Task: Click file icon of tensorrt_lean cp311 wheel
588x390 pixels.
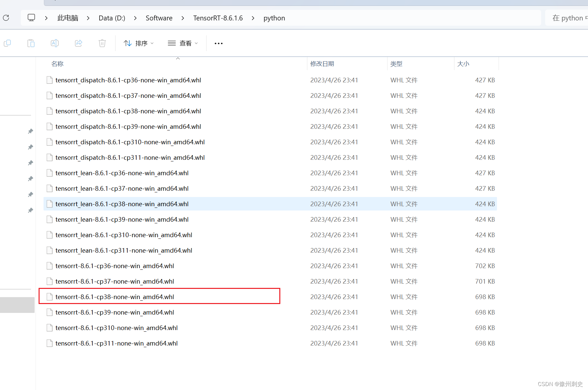Action: pos(49,250)
